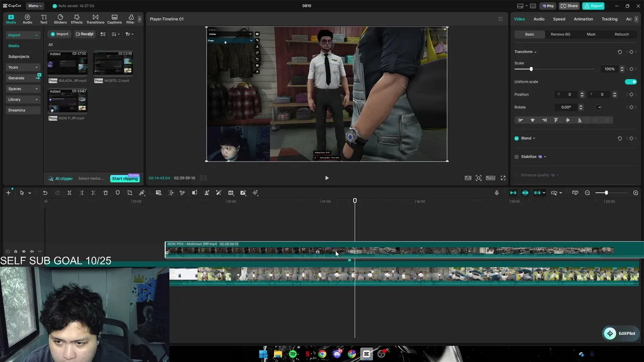Screen dimensions: 644x362
Task: Click the record voiceover microphone icon
Action: (x=497, y=193)
